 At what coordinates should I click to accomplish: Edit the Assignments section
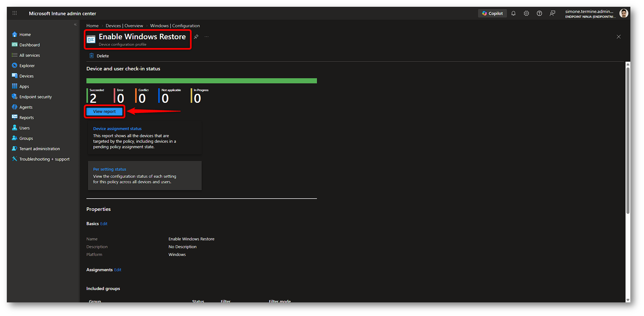pos(118,270)
